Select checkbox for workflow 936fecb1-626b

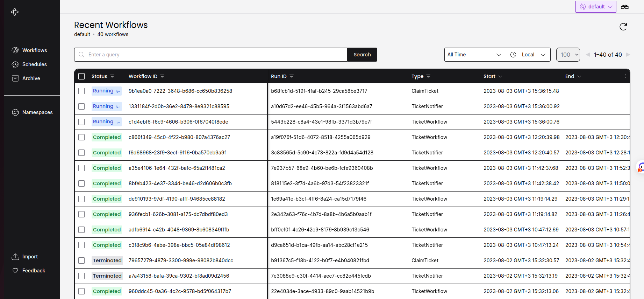tap(81, 214)
